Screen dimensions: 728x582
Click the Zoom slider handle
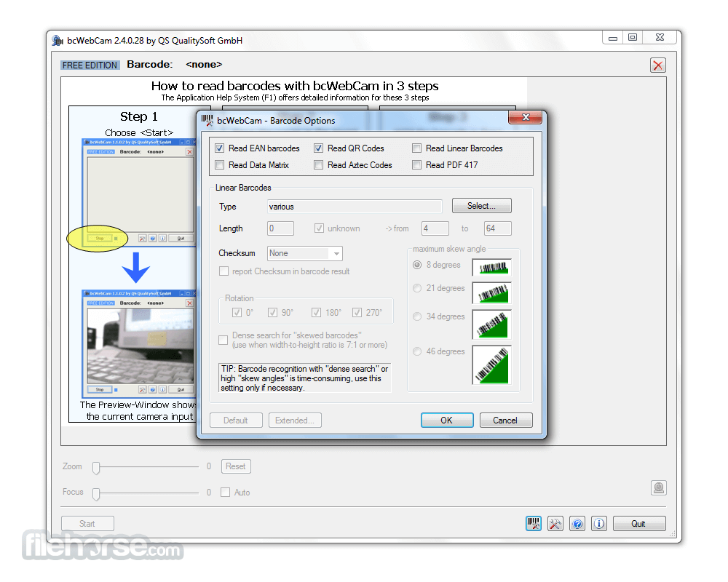(x=96, y=468)
